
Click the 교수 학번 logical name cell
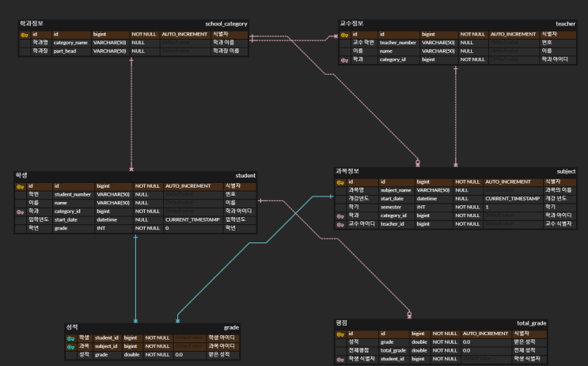point(364,43)
